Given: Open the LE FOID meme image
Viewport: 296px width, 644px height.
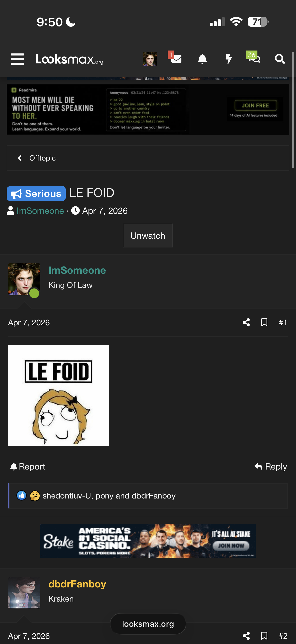Looking at the screenshot, I should point(58,395).
